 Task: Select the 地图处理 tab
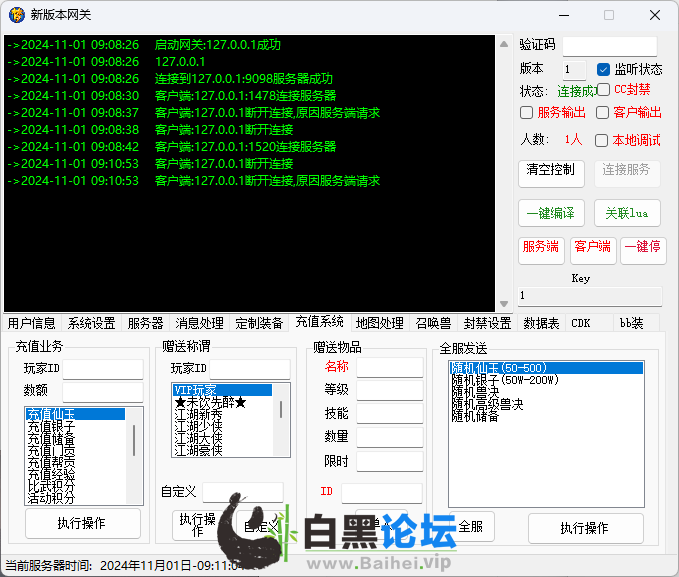tap(379, 323)
